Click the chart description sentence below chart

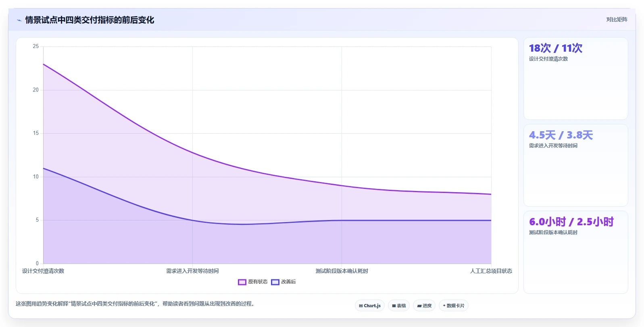(136, 304)
